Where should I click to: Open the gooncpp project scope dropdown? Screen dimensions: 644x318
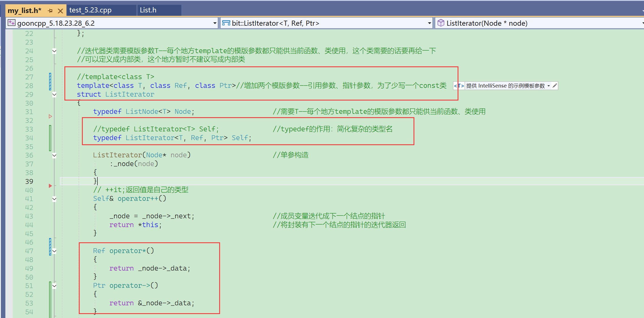pyautogui.click(x=215, y=23)
